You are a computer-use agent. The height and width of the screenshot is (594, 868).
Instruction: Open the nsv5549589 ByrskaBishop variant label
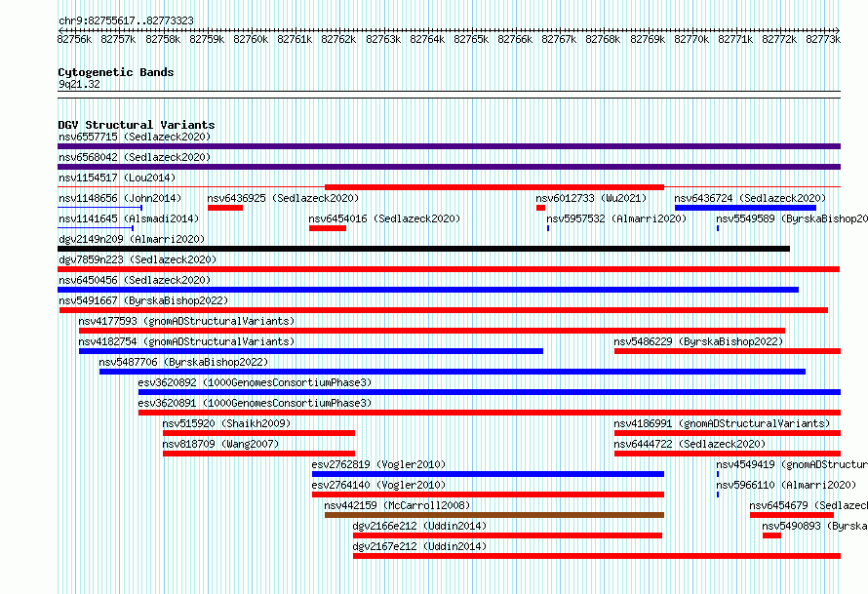pos(792,218)
